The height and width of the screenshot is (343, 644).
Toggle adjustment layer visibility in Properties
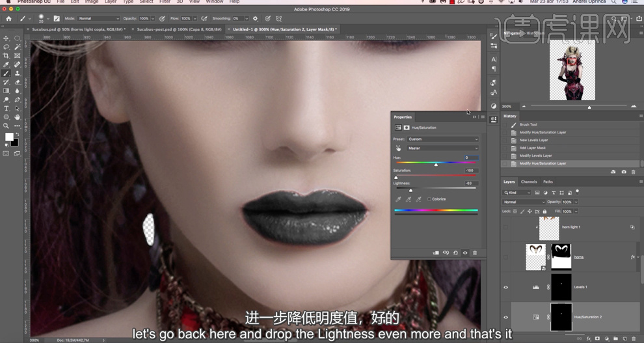tap(465, 253)
